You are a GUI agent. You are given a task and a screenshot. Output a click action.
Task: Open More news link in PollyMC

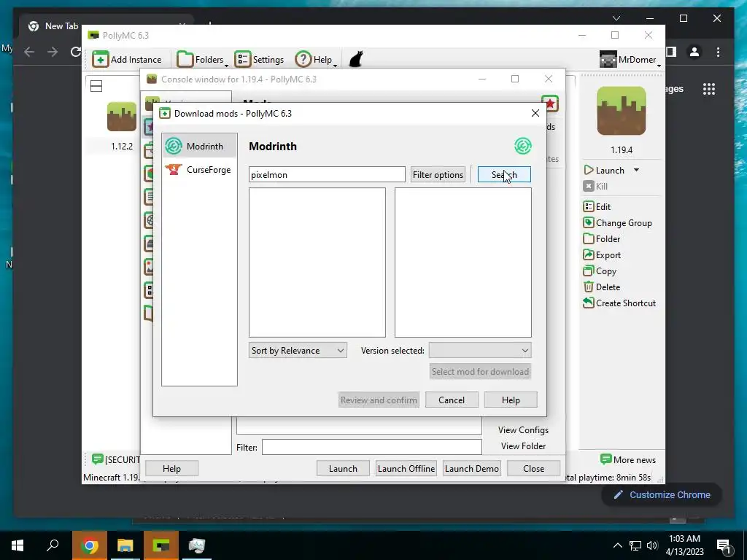(x=628, y=459)
